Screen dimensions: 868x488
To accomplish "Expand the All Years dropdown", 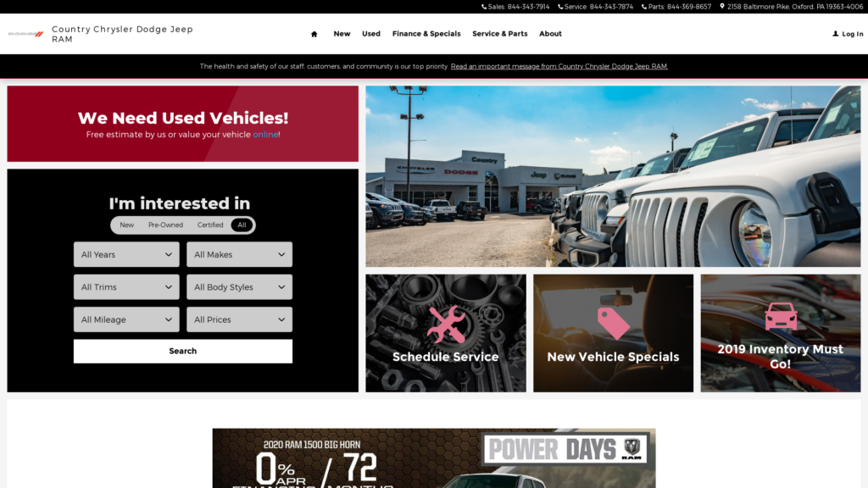I will (126, 254).
